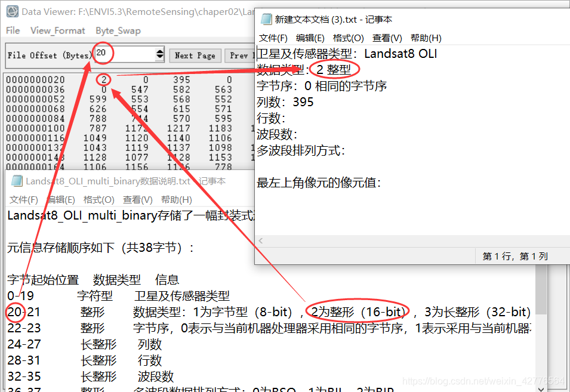Open 文件(F) menu in Landsat8 description Notepad
This screenshot has width=570, height=392.
[24, 200]
